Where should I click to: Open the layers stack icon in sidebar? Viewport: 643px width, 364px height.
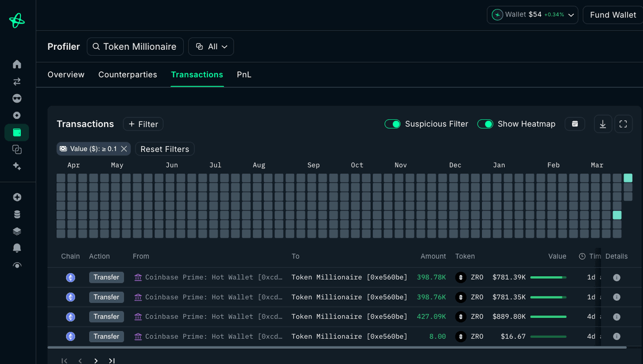click(17, 231)
